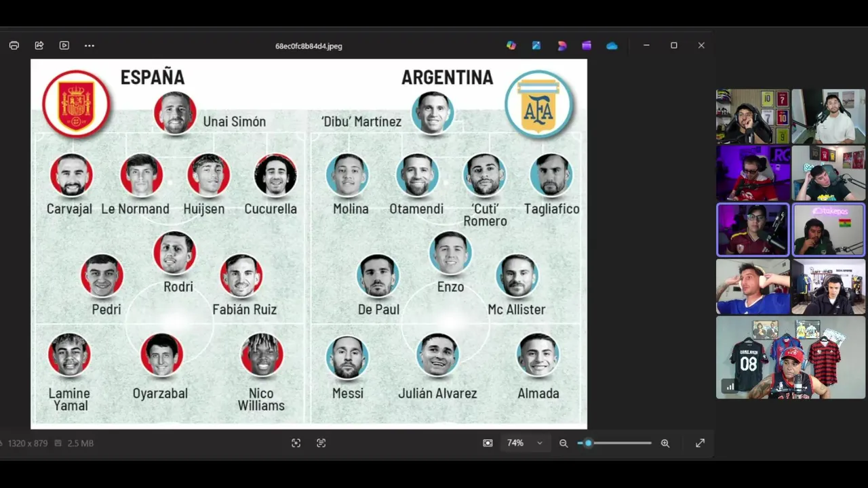Click the España federation crest
Viewport: 868px width, 488px height.
(x=76, y=104)
